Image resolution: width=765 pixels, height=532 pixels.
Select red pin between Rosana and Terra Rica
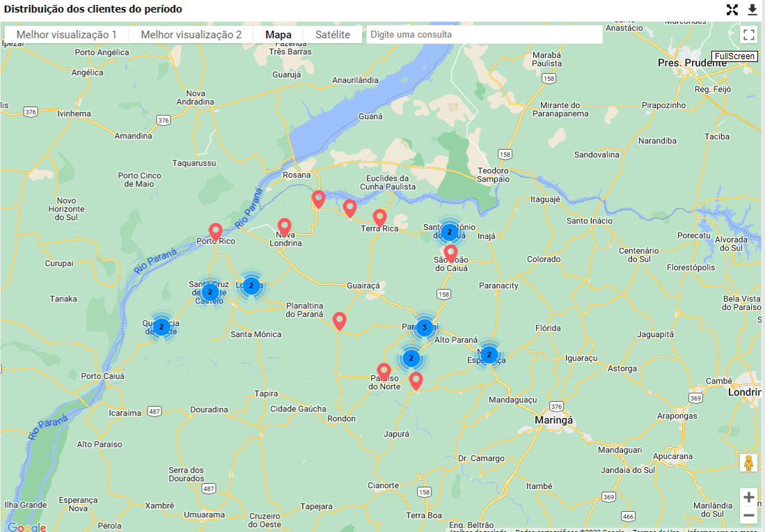tap(349, 208)
